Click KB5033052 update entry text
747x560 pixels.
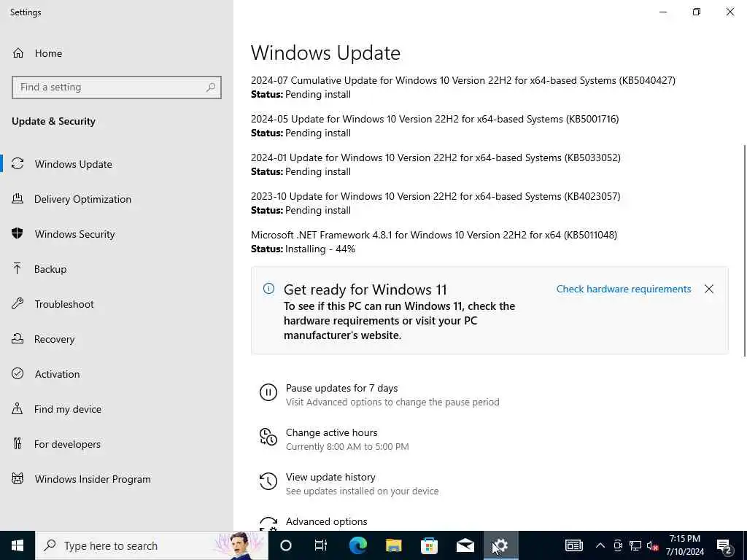(436, 157)
